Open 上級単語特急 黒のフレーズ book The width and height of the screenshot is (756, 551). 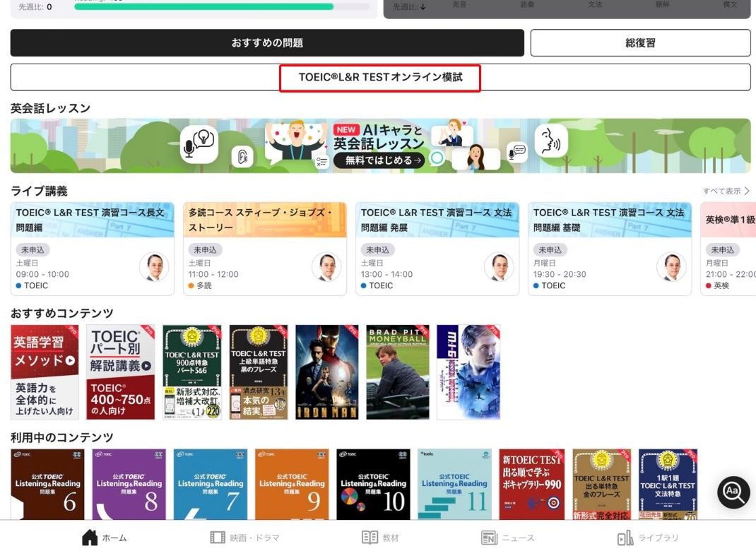click(259, 372)
